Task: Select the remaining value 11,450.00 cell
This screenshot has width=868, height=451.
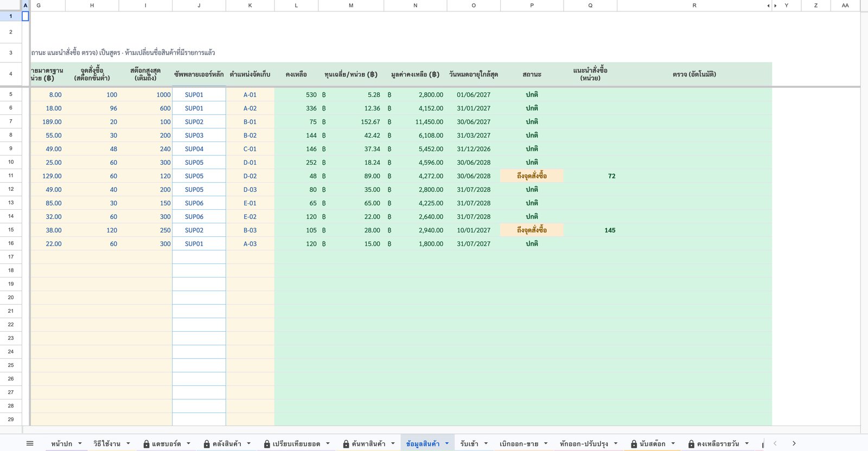Action: 416,121
